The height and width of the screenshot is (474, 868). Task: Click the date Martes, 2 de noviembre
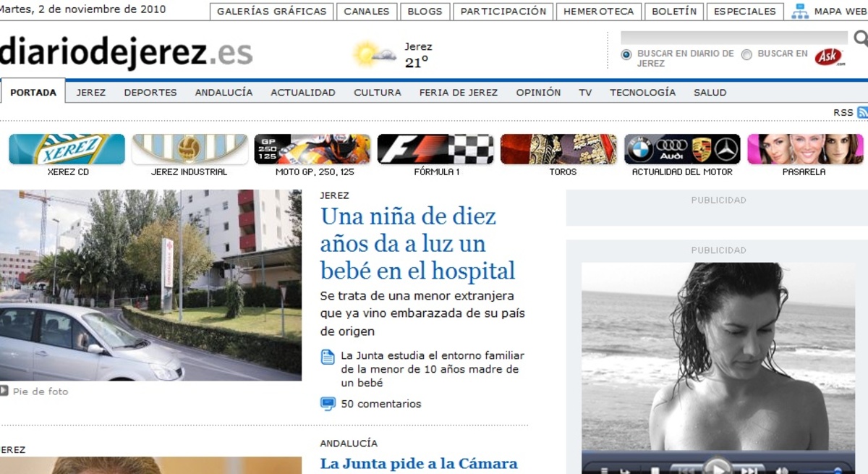point(83,9)
